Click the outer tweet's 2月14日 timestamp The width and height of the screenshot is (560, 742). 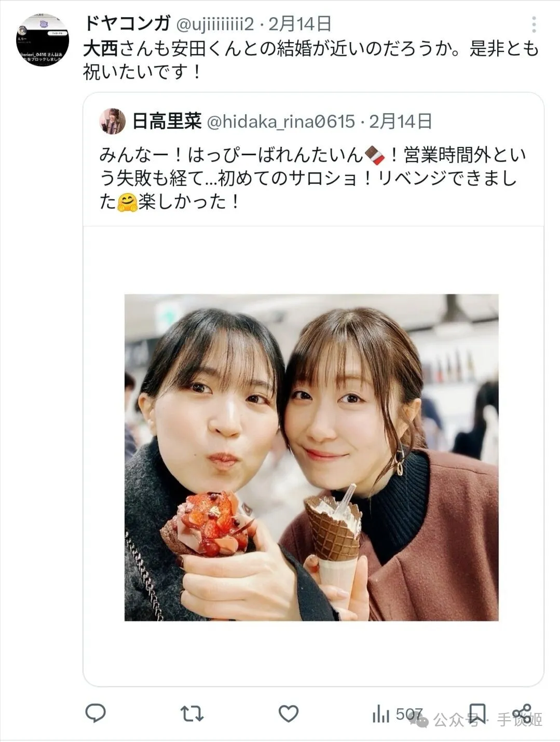(x=299, y=24)
